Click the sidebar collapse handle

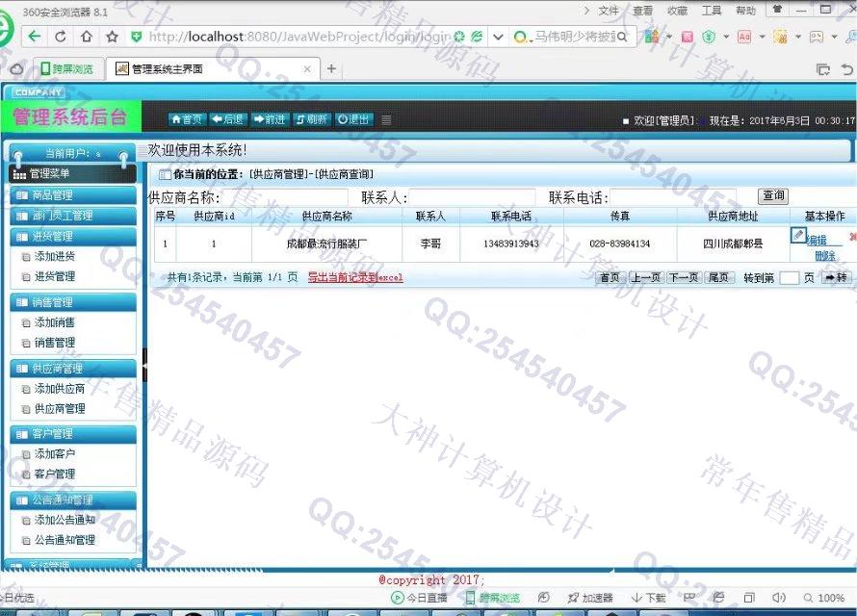(x=144, y=364)
